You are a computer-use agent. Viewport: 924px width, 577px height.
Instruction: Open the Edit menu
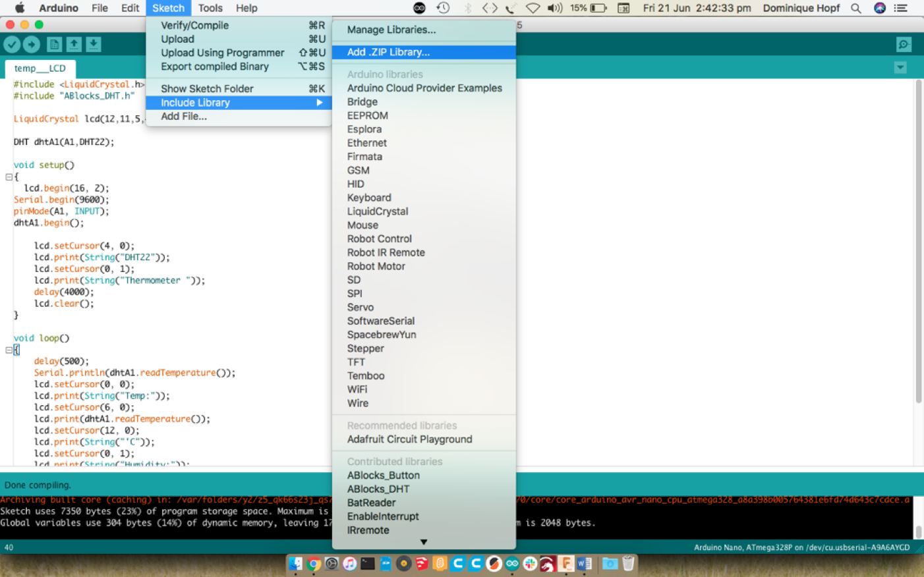pos(130,8)
